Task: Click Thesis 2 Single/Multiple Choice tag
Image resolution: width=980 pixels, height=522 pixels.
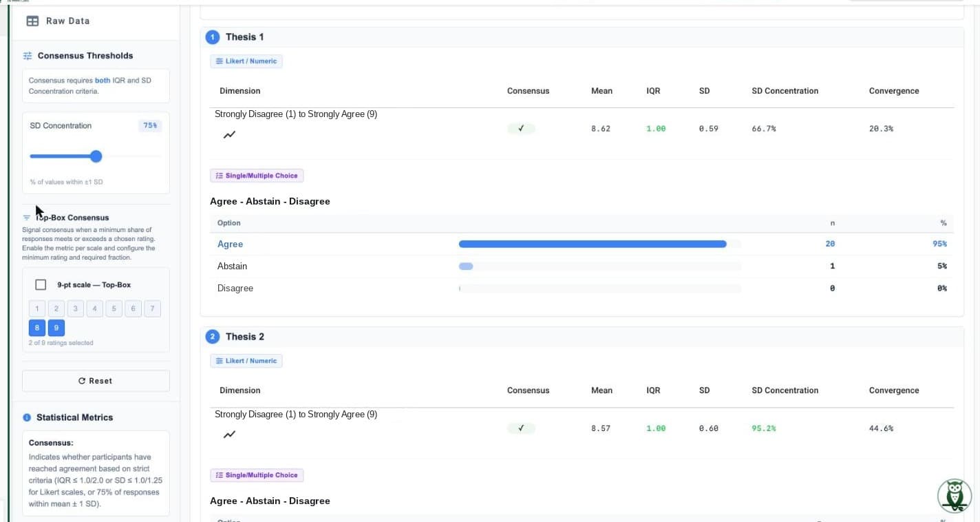Action: coord(257,475)
